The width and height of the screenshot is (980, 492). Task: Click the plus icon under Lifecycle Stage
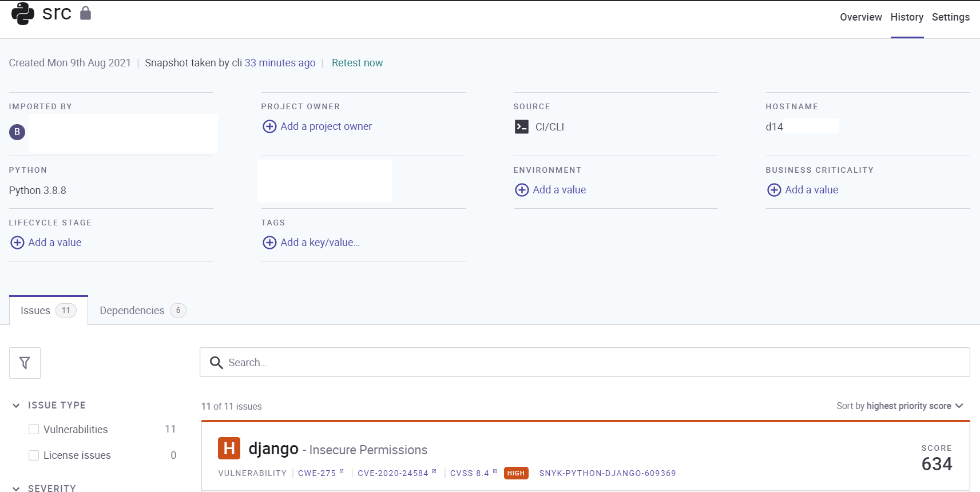point(17,243)
